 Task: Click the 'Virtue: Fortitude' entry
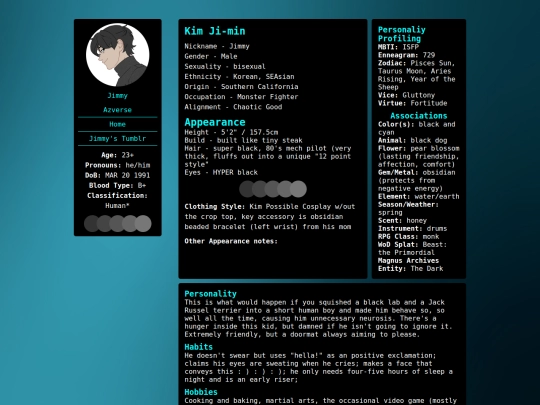click(x=413, y=103)
